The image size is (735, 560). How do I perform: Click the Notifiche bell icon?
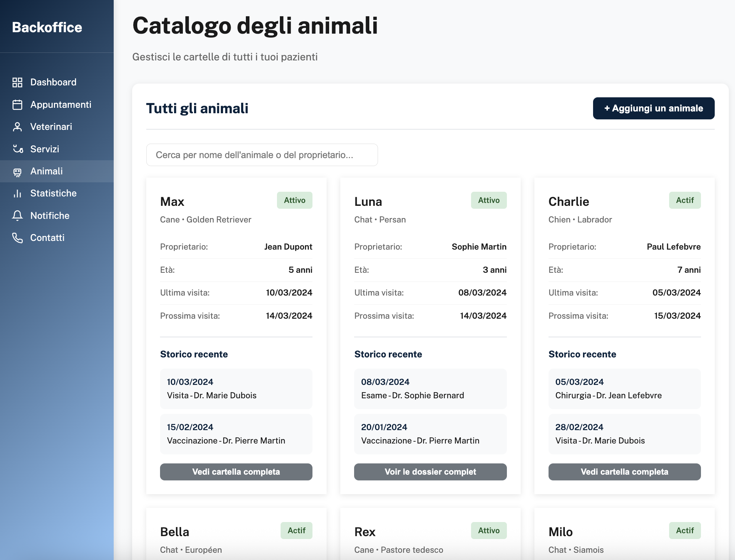[x=17, y=216]
